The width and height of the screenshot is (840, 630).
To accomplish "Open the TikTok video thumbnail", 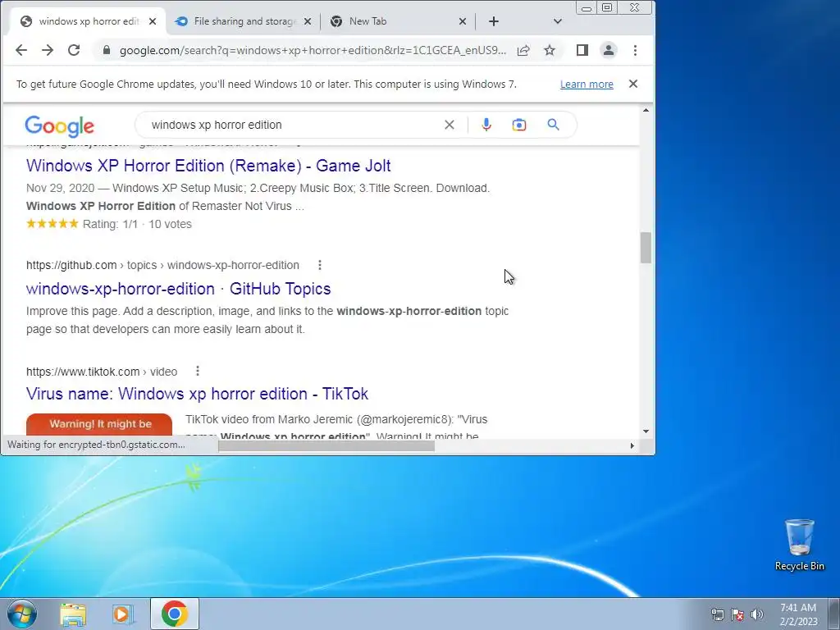I will point(99,425).
